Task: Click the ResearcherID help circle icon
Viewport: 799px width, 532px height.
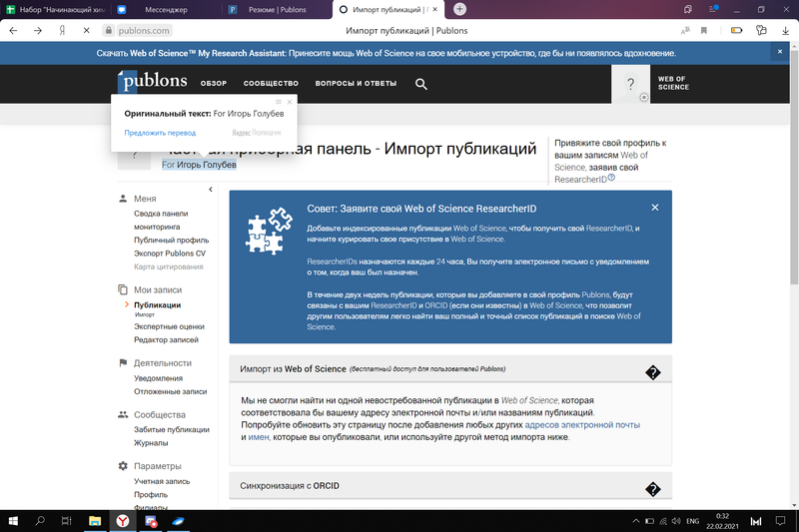Action: (x=611, y=177)
